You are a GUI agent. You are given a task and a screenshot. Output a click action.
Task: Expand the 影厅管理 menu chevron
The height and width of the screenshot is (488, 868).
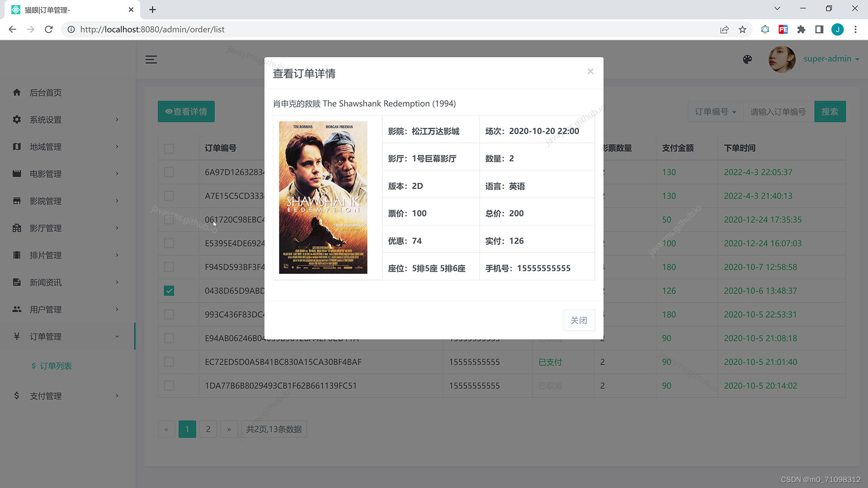[x=117, y=228]
